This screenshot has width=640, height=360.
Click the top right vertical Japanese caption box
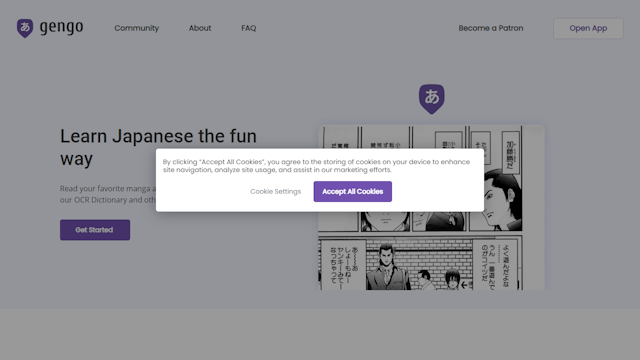pos(511,152)
